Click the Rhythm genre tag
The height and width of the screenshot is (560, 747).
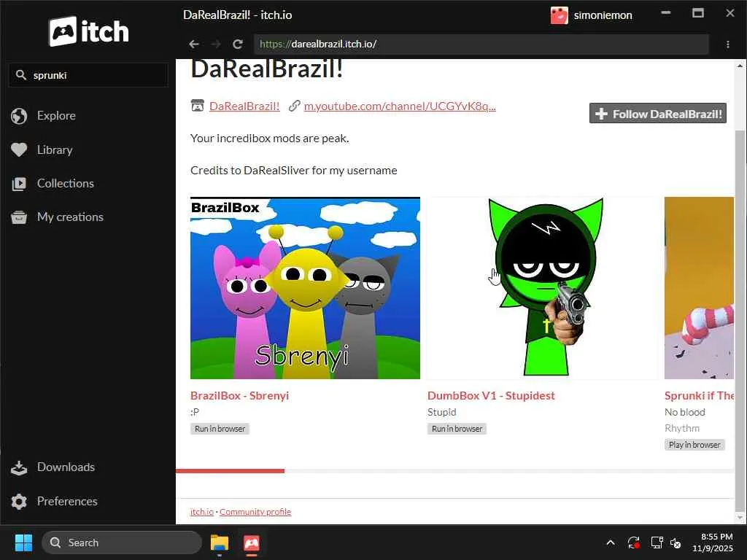[x=682, y=428]
